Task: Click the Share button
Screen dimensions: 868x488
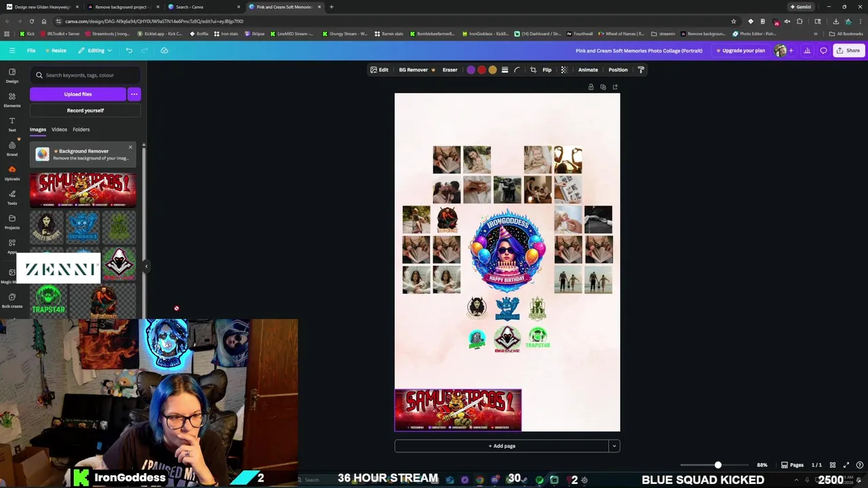Action: [x=848, y=50]
